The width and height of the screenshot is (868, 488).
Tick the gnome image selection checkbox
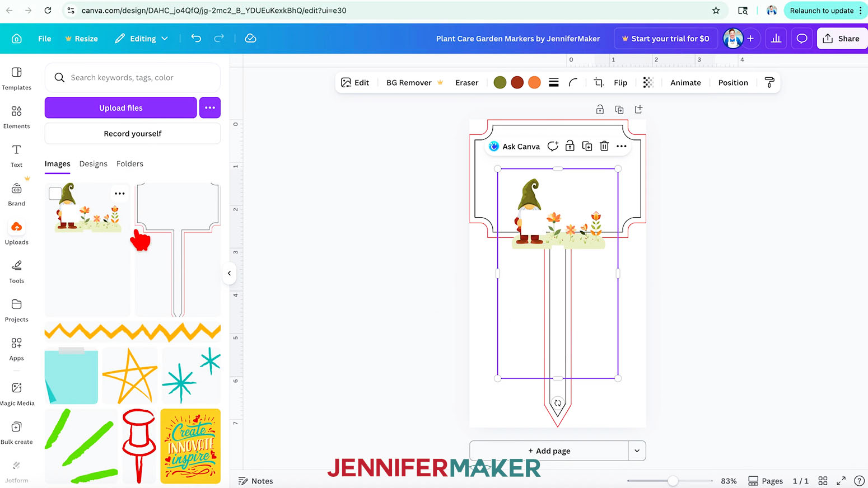[x=55, y=194]
